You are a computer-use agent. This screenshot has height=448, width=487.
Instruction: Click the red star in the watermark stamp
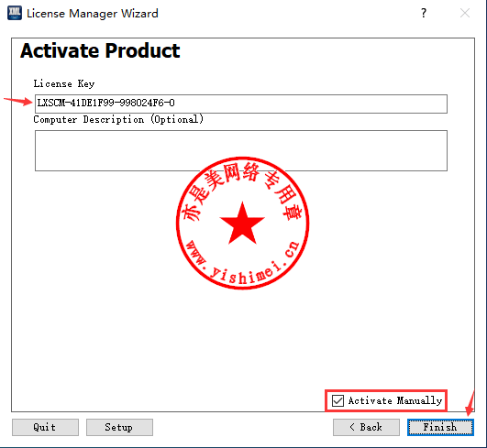pyautogui.click(x=242, y=224)
